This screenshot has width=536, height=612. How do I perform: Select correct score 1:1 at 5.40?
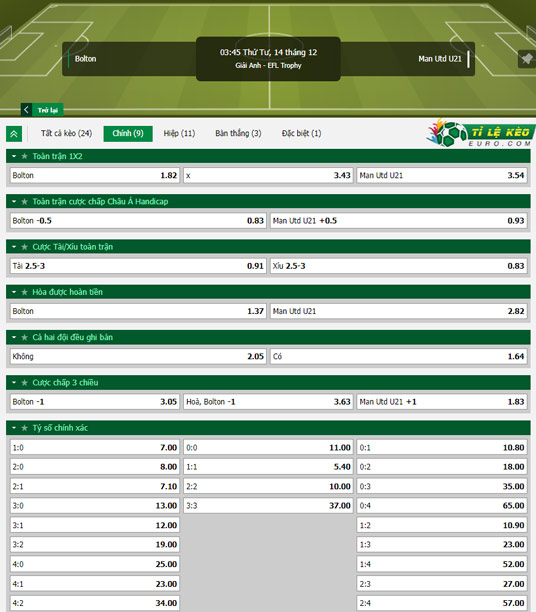pyautogui.click(x=268, y=466)
